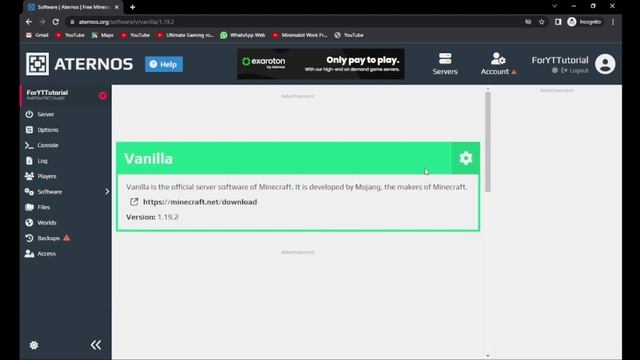Click the Vanilla heading
640x360 pixels.
pos(149,159)
